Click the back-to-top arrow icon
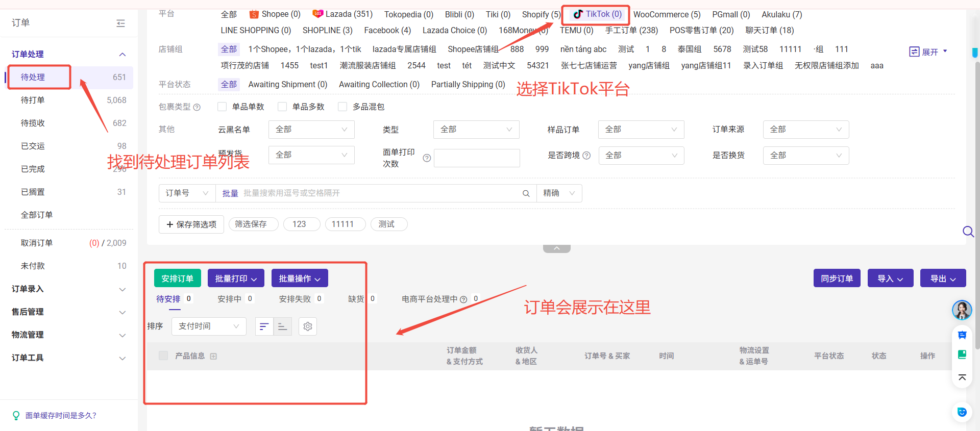 [x=962, y=377]
